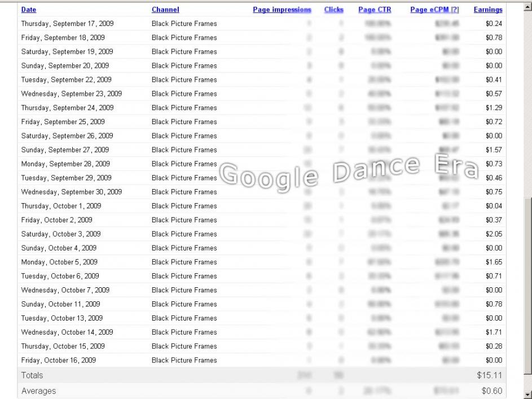Click the $0.04 earnings value

click(x=494, y=206)
